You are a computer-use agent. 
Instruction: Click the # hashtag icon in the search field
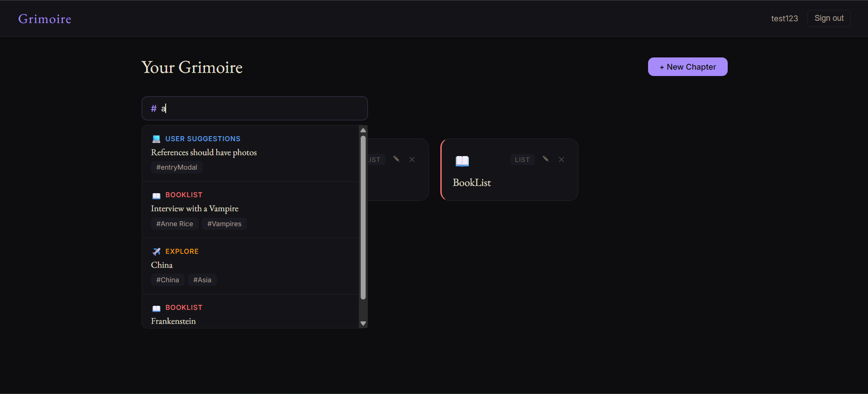point(153,108)
